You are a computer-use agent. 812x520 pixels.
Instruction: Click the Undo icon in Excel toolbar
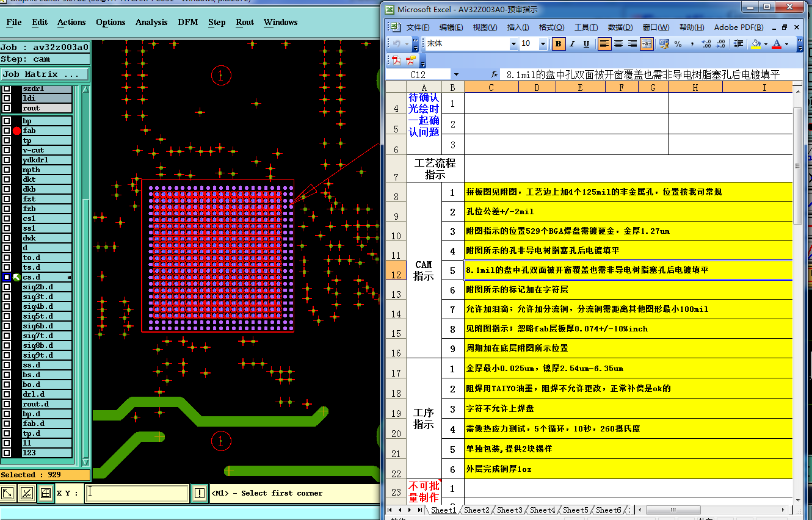point(397,44)
